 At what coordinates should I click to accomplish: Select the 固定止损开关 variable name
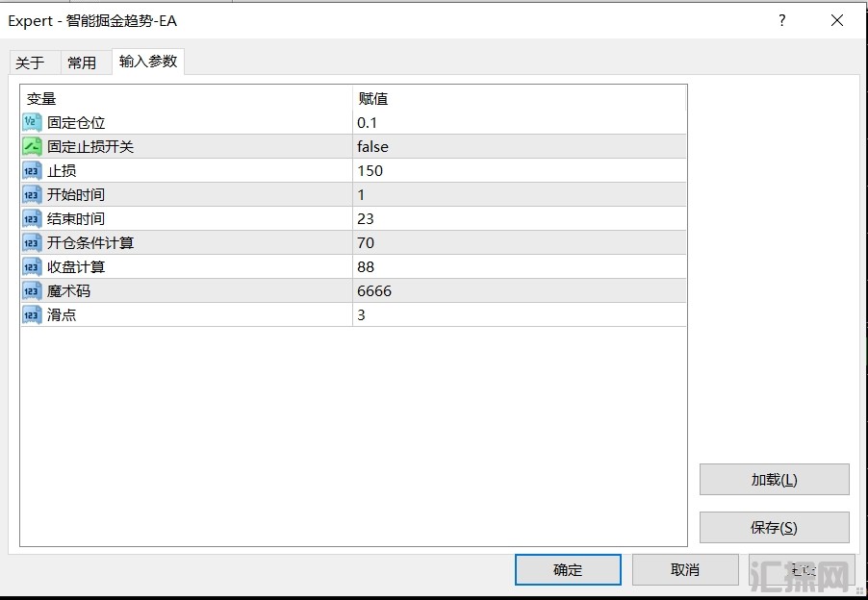coord(90,146)
